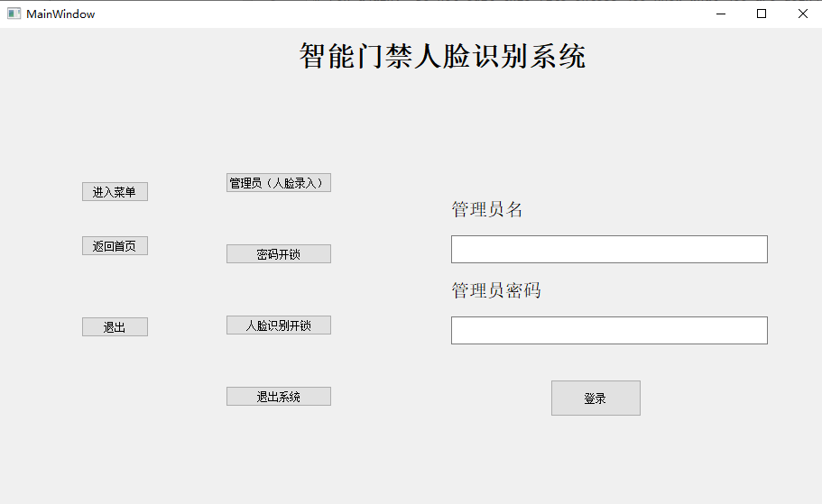Maximize the MainWindow window
The image size is (822, 504).
762,14
